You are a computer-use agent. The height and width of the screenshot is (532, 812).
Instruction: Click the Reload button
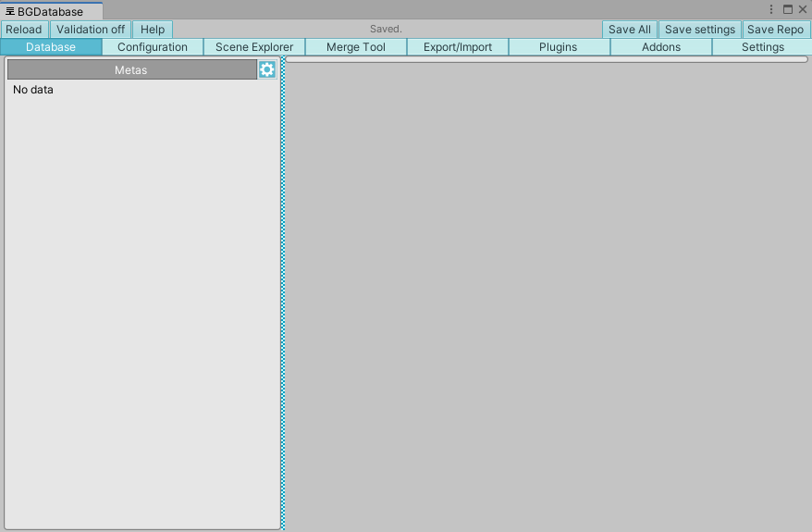pyautogui.click(x=24, y=30)
